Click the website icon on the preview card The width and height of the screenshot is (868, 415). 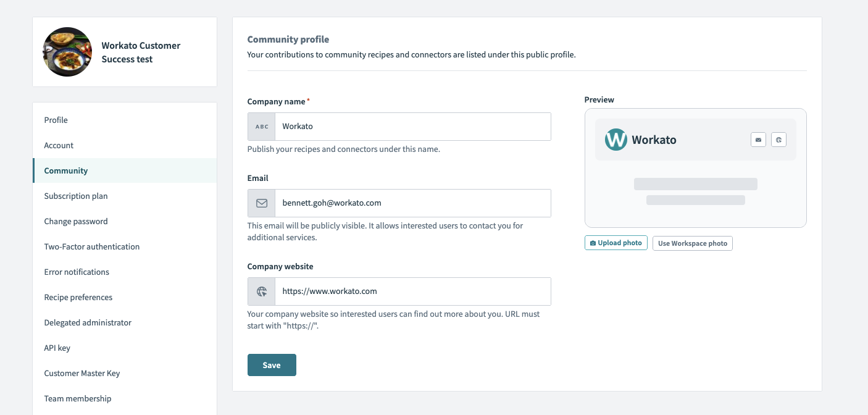(x=778, y=139)
